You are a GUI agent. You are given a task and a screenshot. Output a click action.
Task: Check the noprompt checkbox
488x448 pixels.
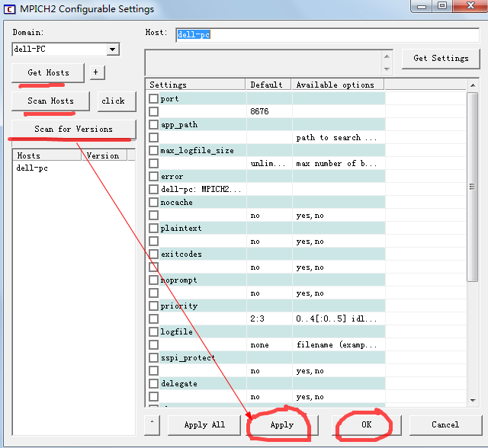153,280
